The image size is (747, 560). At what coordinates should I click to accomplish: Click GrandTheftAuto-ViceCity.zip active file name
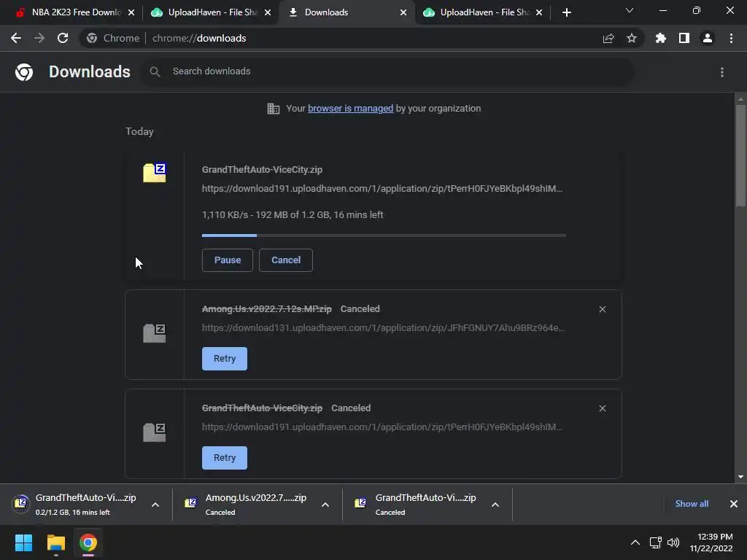coord(262,169)
